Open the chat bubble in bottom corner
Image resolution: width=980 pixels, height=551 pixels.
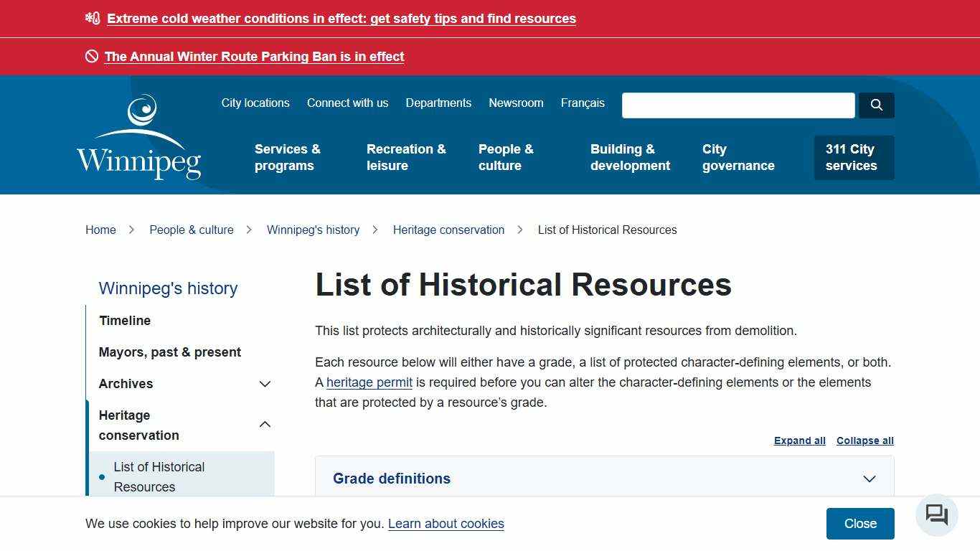point(936,515)
